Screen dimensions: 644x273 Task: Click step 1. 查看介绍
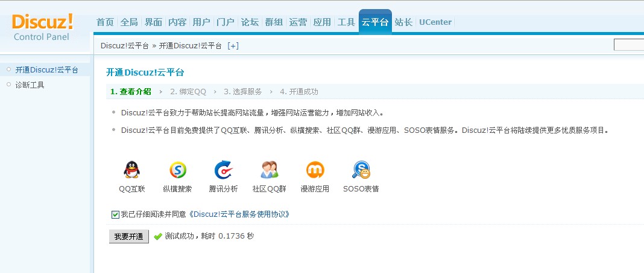(x=131, y=92)
